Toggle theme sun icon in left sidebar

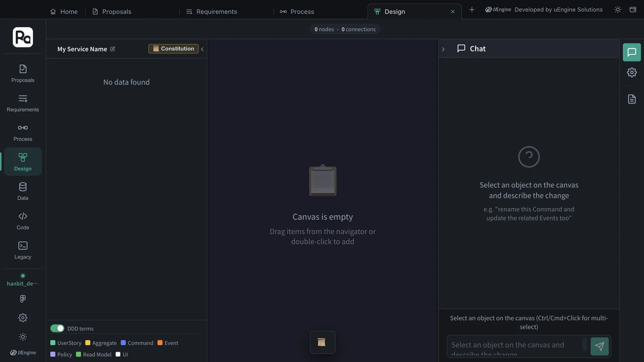coord(23,337)
